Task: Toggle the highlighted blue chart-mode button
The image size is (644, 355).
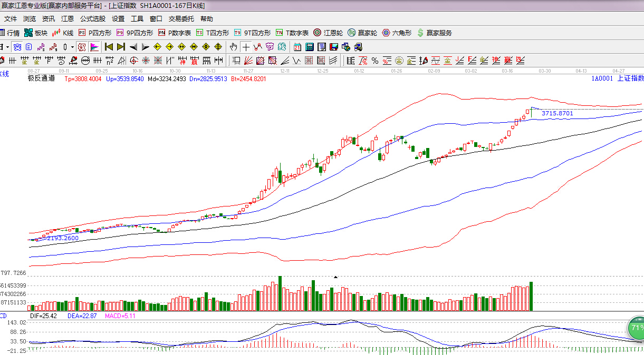Action: [x=17, y=47]
